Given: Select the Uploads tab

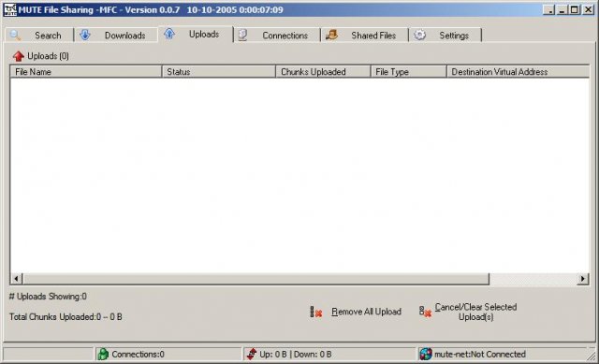Looking at the screenshot, I should pyautogui.click(x=196, y=34).
